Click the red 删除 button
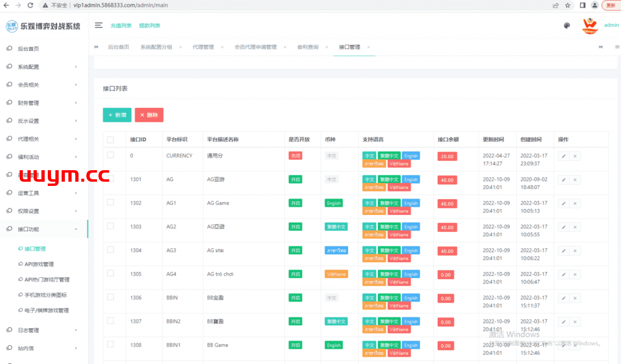 point(149,115)
